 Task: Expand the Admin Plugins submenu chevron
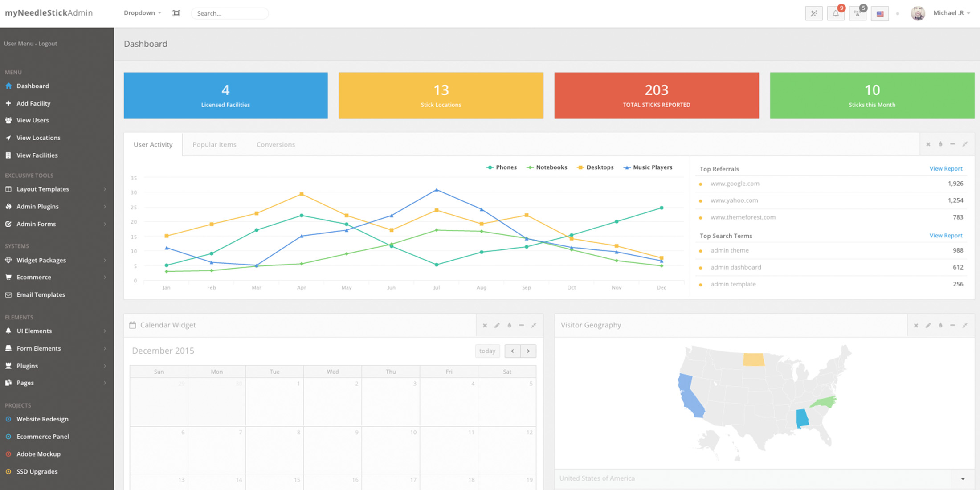[105, 207]
